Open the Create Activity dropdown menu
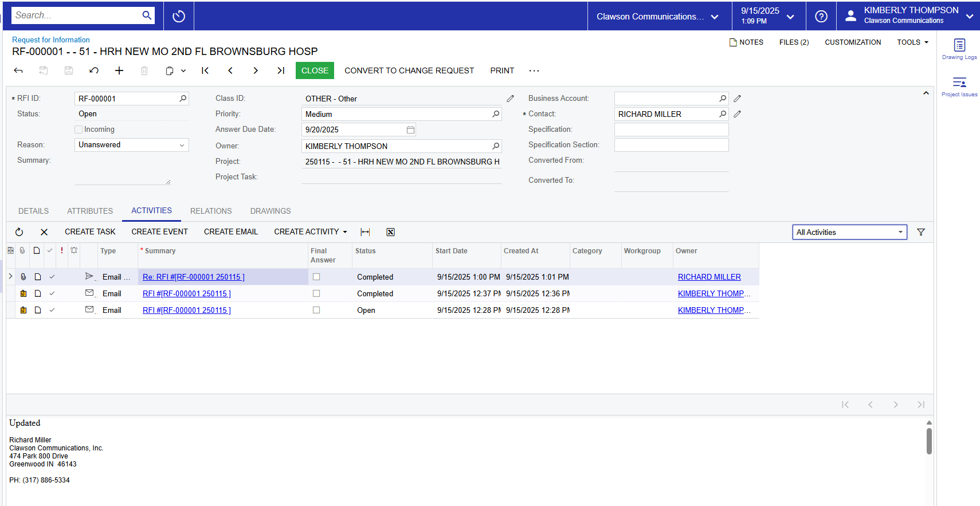This screenshot has height=506, width=980. point(310,232)
